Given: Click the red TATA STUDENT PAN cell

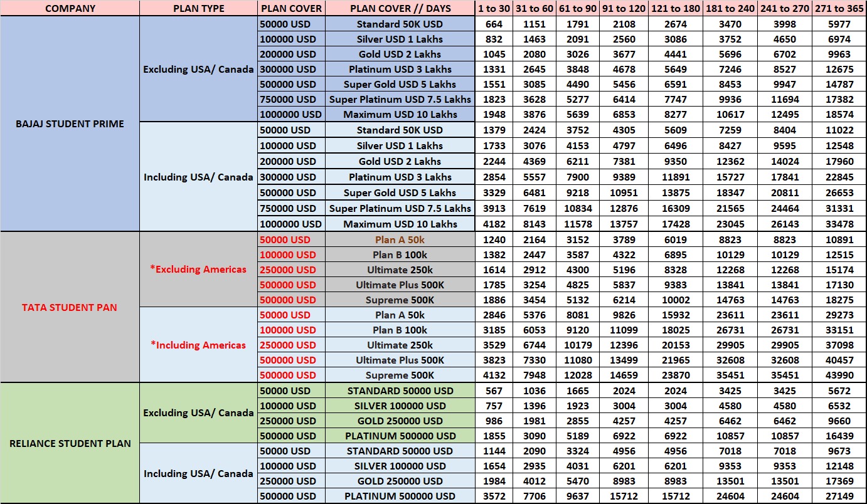Looking at the screenshot, I should (70, 307).
